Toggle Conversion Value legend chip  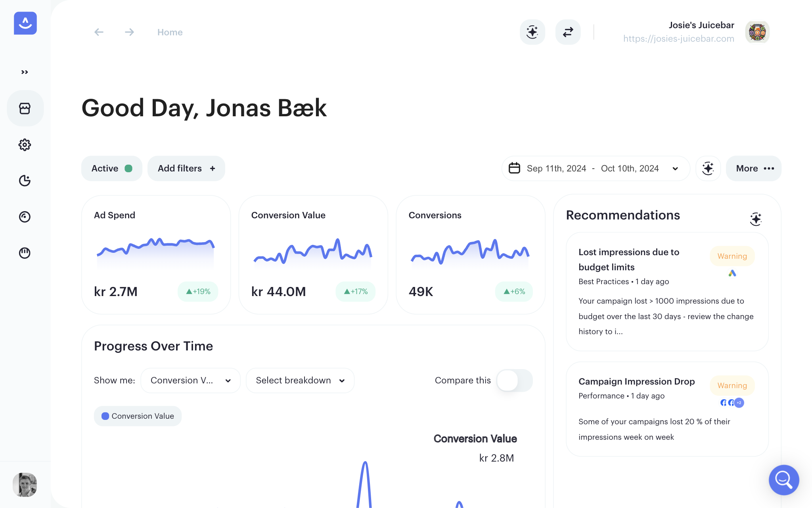pyautogui.click(x=138, y=416)
